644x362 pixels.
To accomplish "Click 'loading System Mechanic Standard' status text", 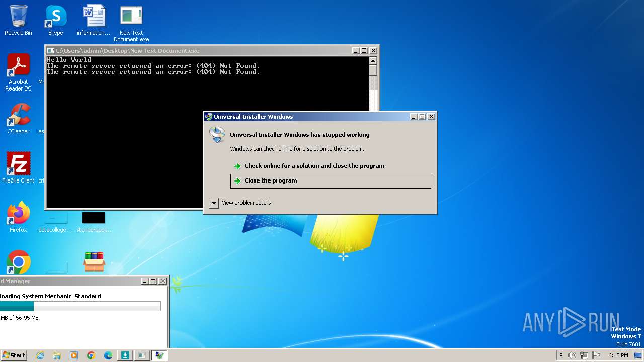I will coord(50,296).
